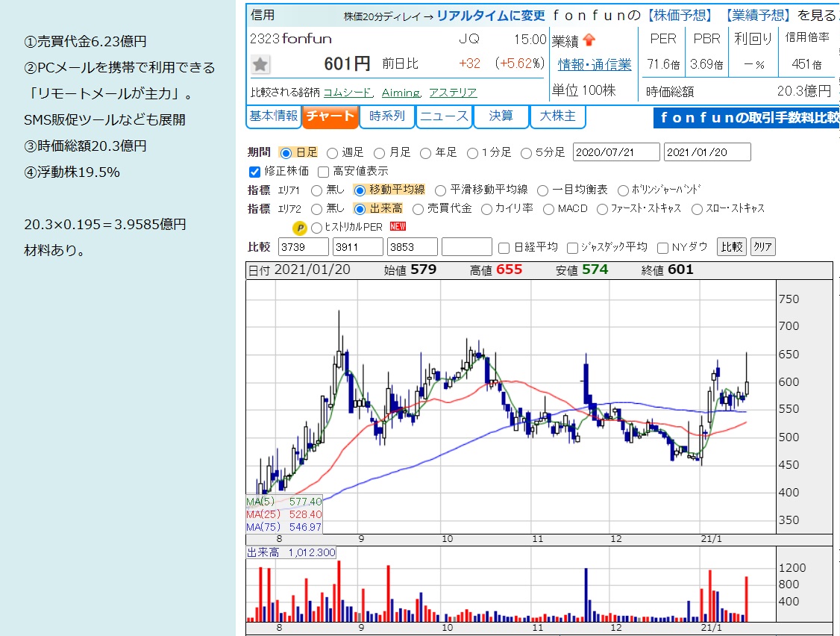The height and width of the screenshot is (636, 840).
Task: Check the ジャスダック平均 comparison checkbox
Action: pyautogui.click(x=572, y=248)
